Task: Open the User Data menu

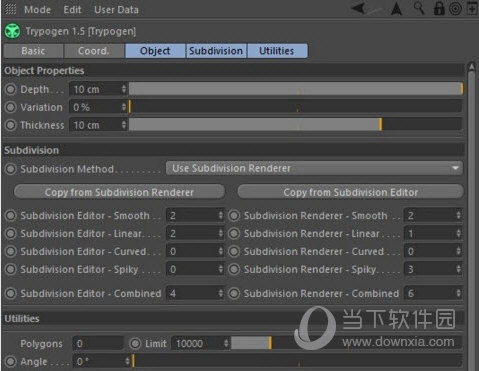Action: coord(116,10)
